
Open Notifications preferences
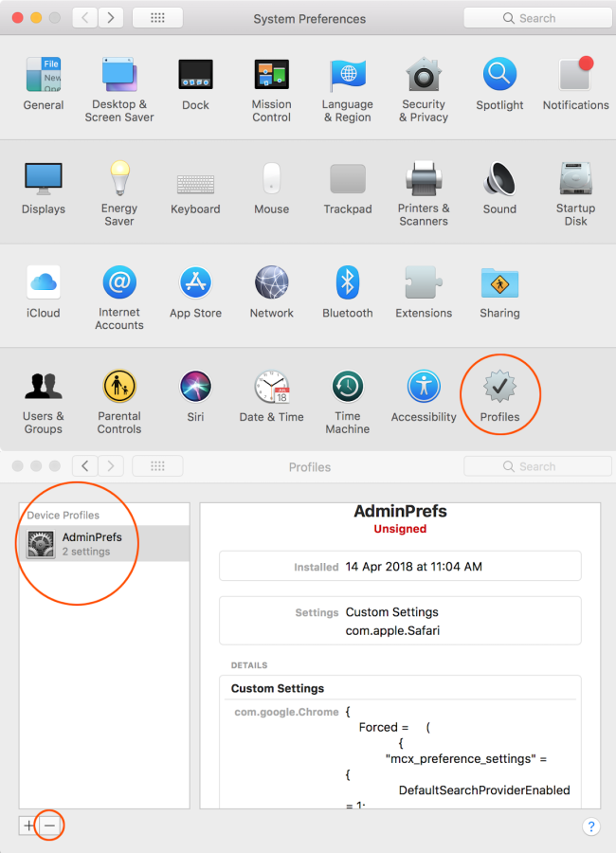tap(576, 84)
